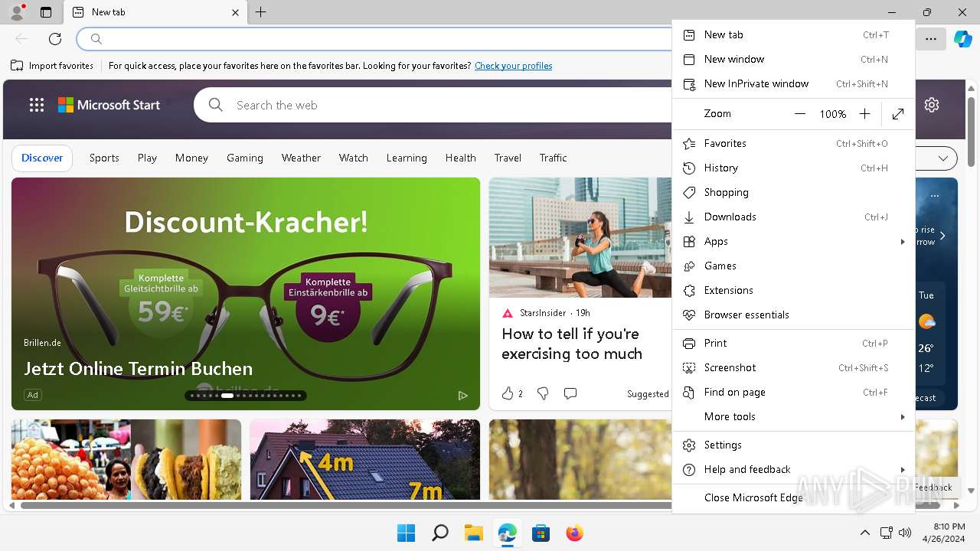The width and height of the screenshot is (980, 551).
Task: Open a new tab with plus button
Action: click(261, 12)
